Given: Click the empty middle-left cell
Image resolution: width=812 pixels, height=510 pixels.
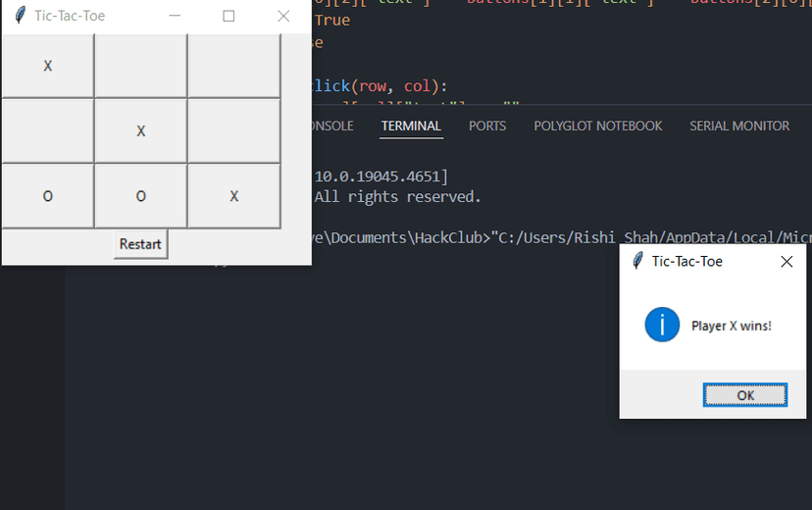Looking at the screenshot, I should [x=48, y=131].
